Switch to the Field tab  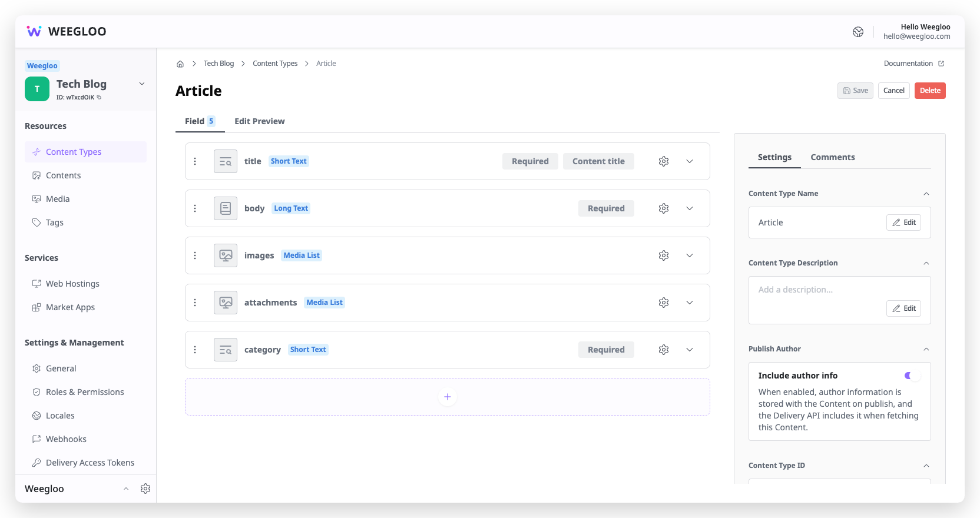200,121
